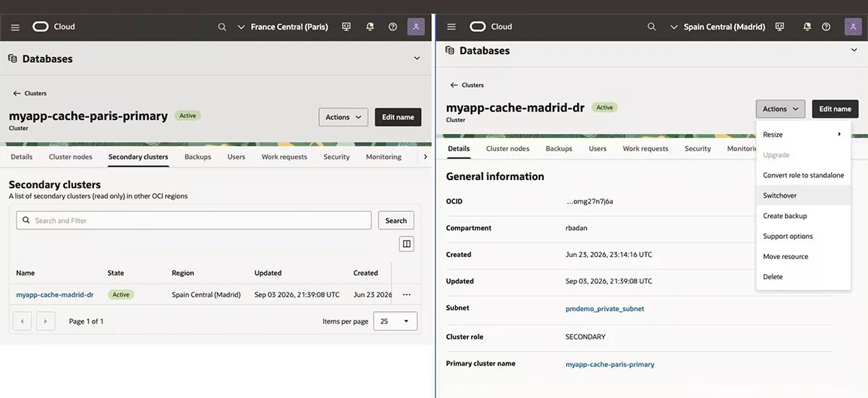
Task: Expand Resize submenu in Actions menu
Action: tap(803, 135)
